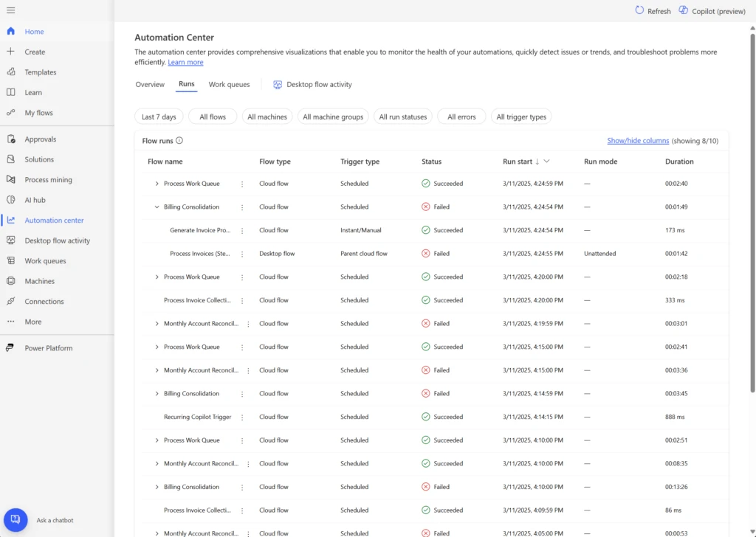Expand the first Process Work Queue run
The width and height of the screenshot is (756, 537).
156,184
